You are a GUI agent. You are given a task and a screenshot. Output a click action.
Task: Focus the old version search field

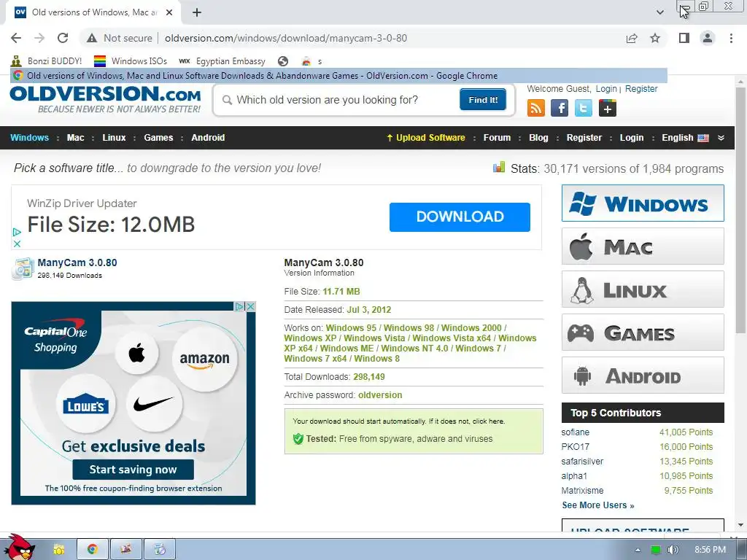coord(338,100)
